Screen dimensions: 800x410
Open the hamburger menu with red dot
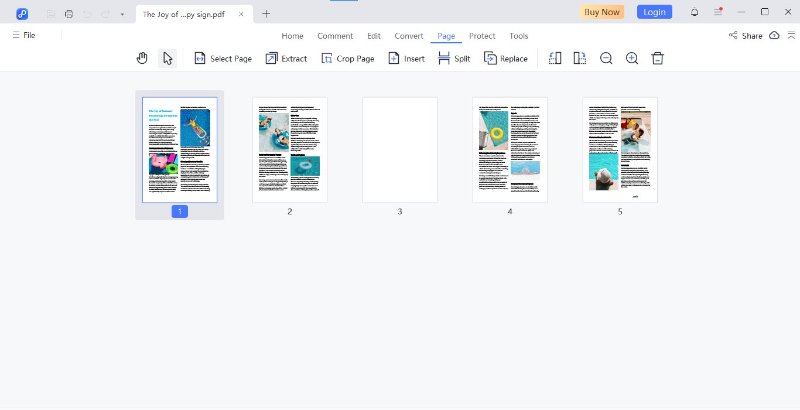pos(718,12)
